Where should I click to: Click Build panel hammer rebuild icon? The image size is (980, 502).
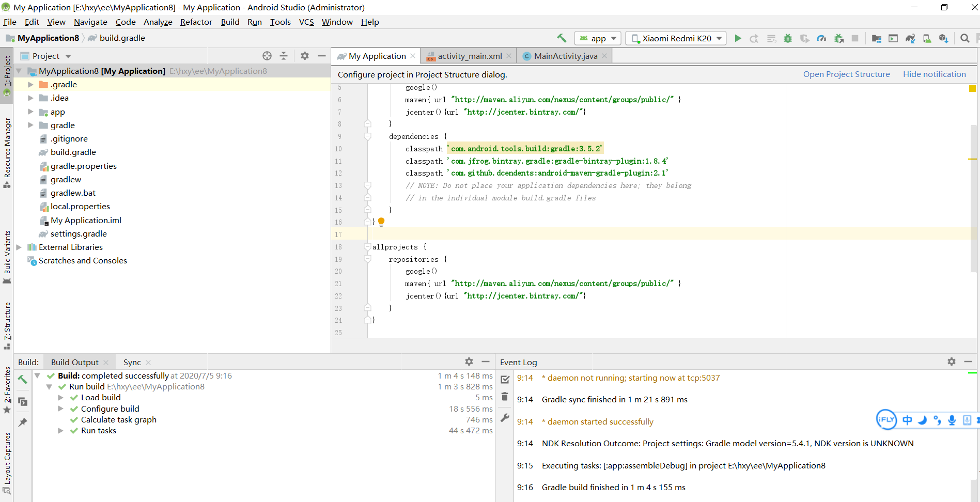tap(23, 380)
